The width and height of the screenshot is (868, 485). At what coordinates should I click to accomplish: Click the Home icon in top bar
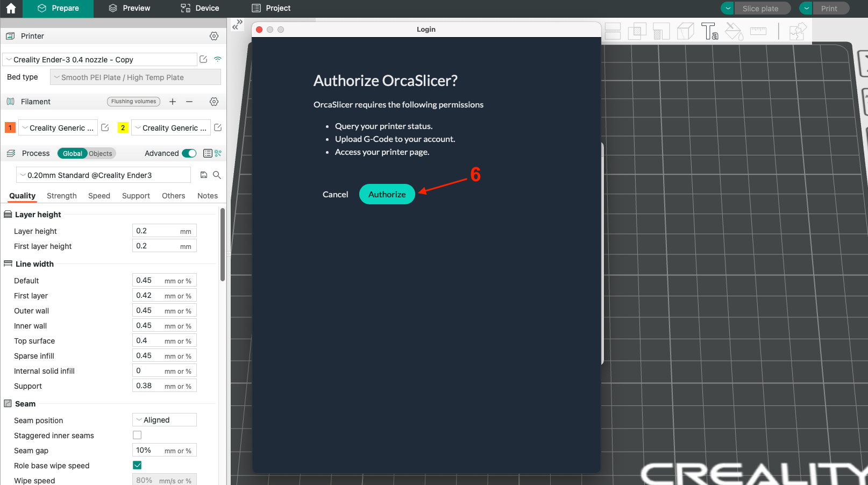tap(11, 9)
